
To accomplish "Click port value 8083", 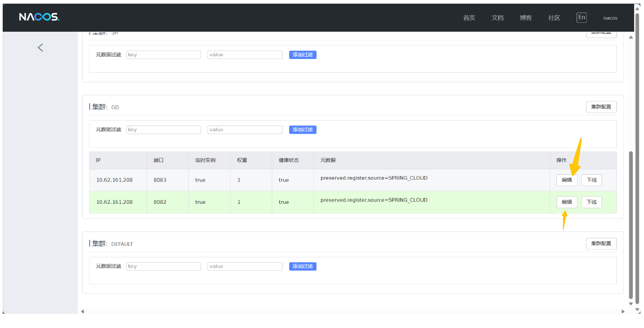I will click(x=160, y=180).
